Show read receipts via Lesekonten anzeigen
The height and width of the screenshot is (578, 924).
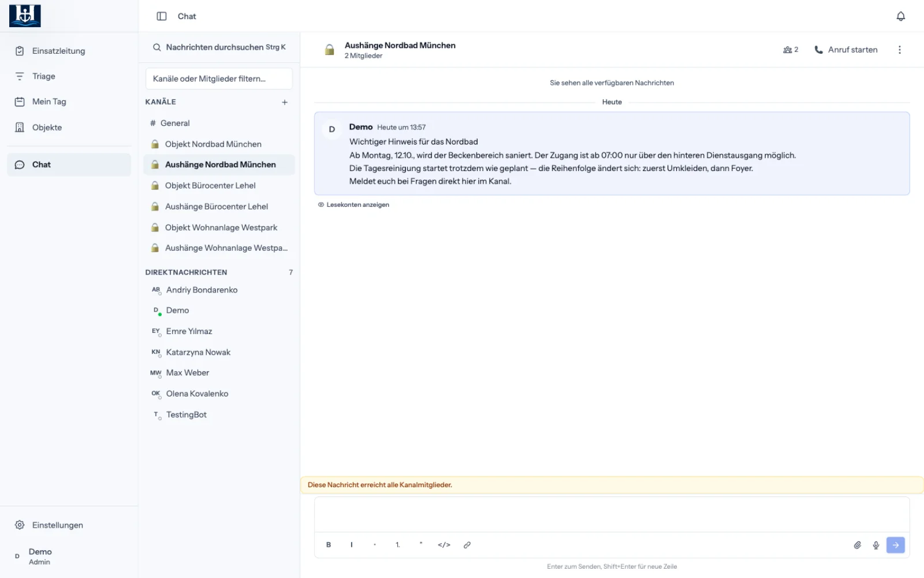[353, 205]
